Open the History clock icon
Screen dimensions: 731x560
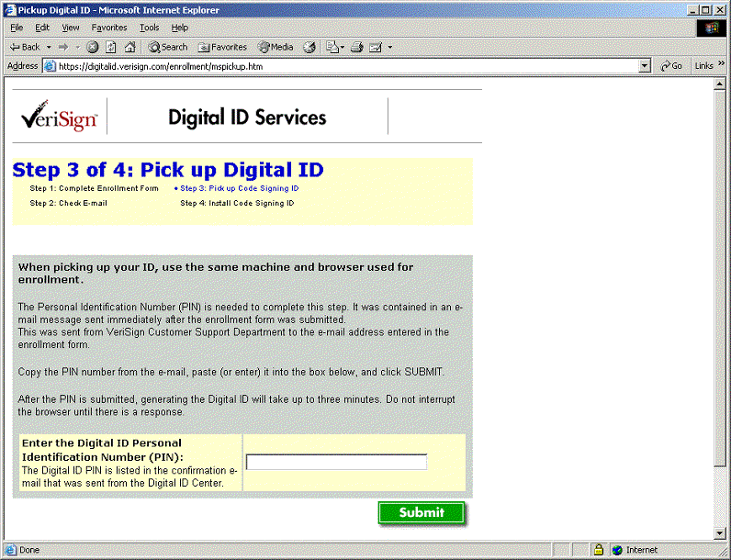tap(309, 47)
